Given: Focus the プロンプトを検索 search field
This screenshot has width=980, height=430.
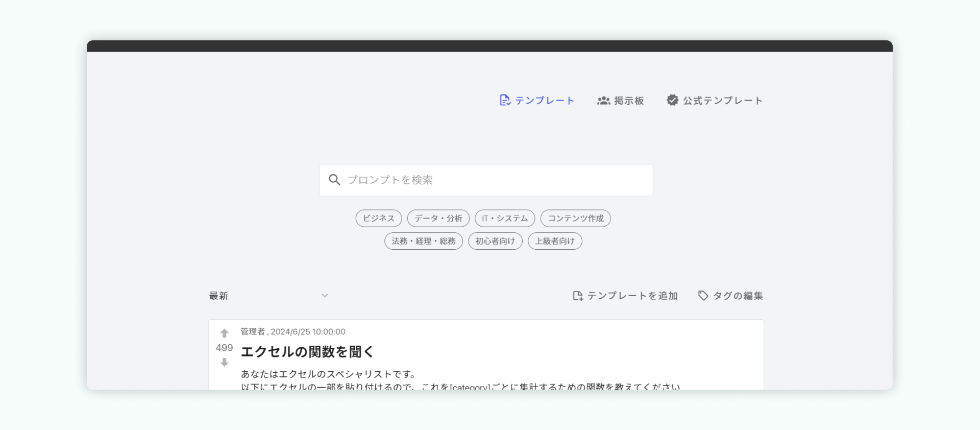Looking at the screenshot, I should (x=486, y=180).
